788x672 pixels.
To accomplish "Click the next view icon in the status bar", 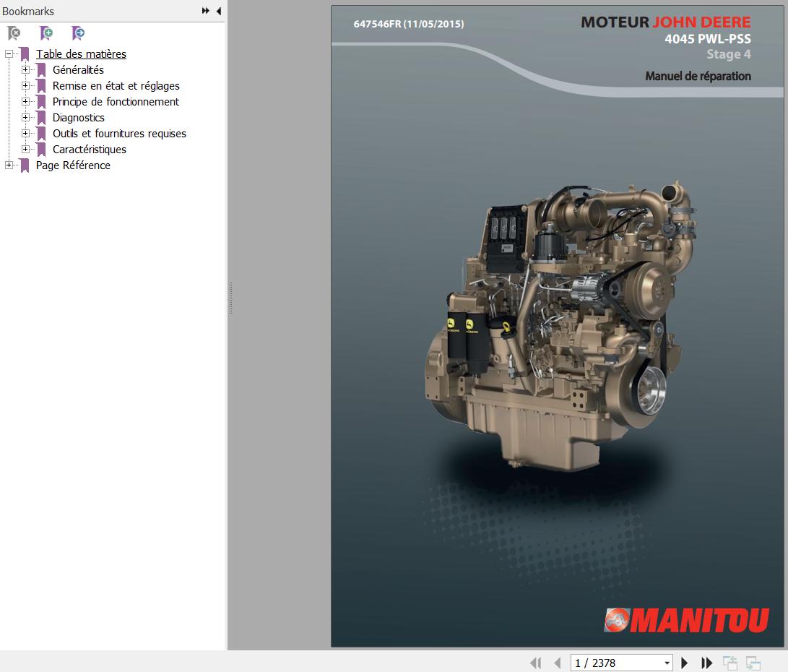I will click(753, 663).
